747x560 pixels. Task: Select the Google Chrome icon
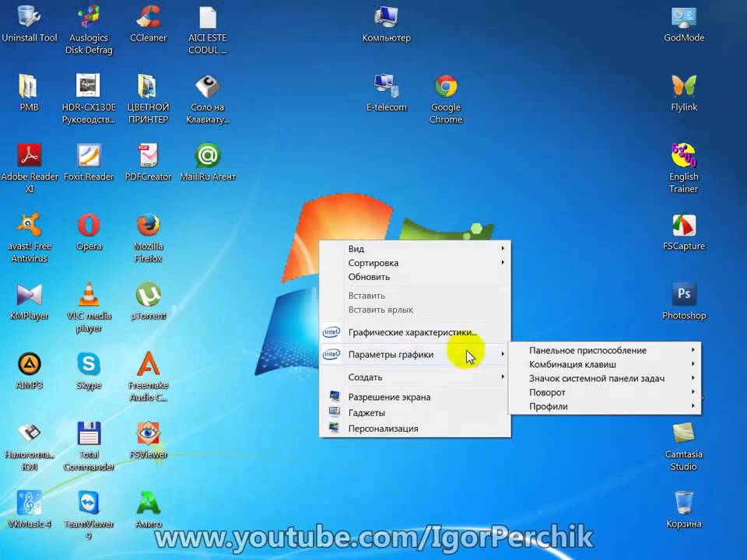446,86
